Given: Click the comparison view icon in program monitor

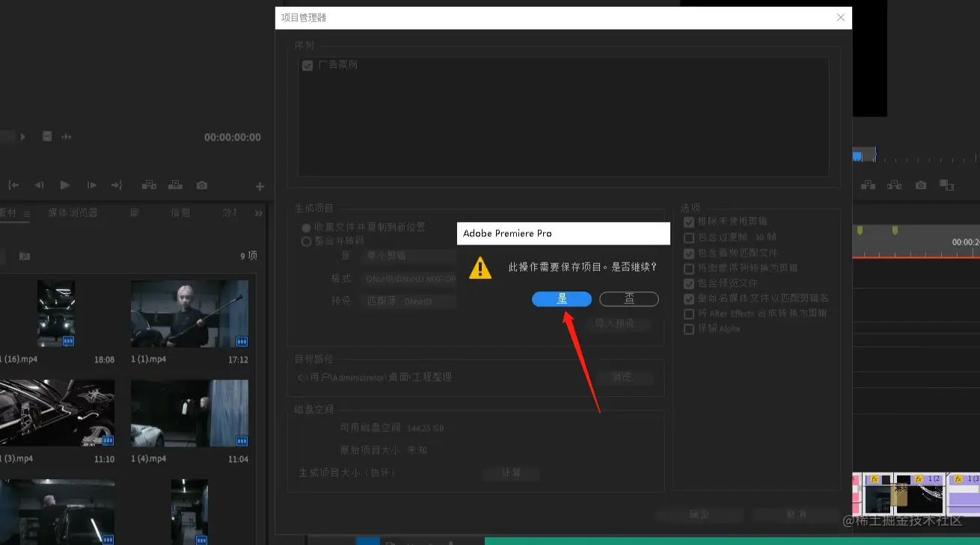Looking at the screenshot, I should pyautogui.click(x=946, y=185).
